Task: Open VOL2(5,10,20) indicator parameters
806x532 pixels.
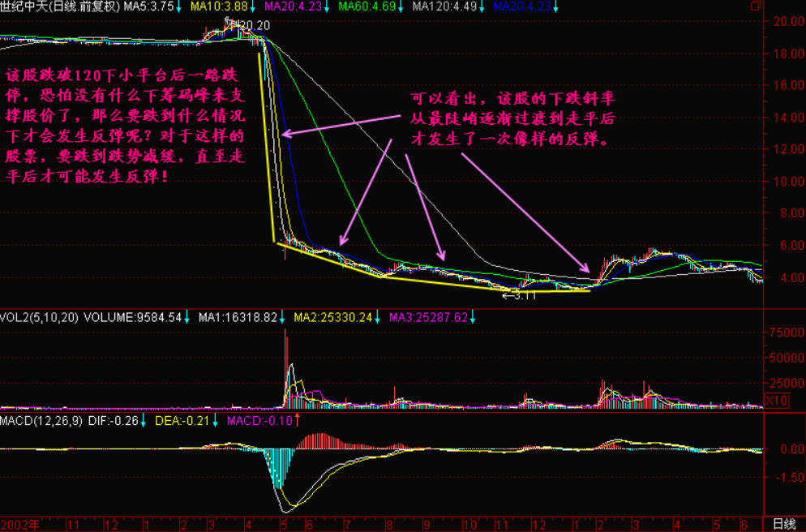Action: pyautogui.click(x=39, y=317)
